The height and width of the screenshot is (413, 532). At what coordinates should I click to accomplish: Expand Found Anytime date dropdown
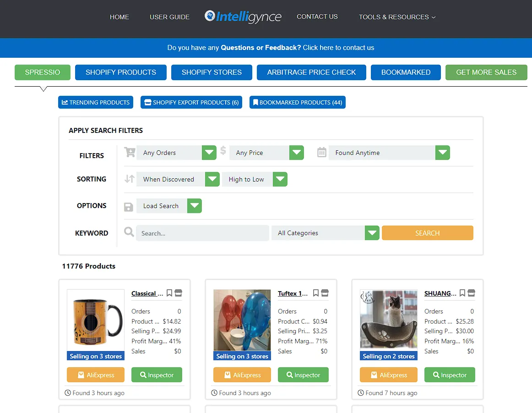click(x=389, y=153)
